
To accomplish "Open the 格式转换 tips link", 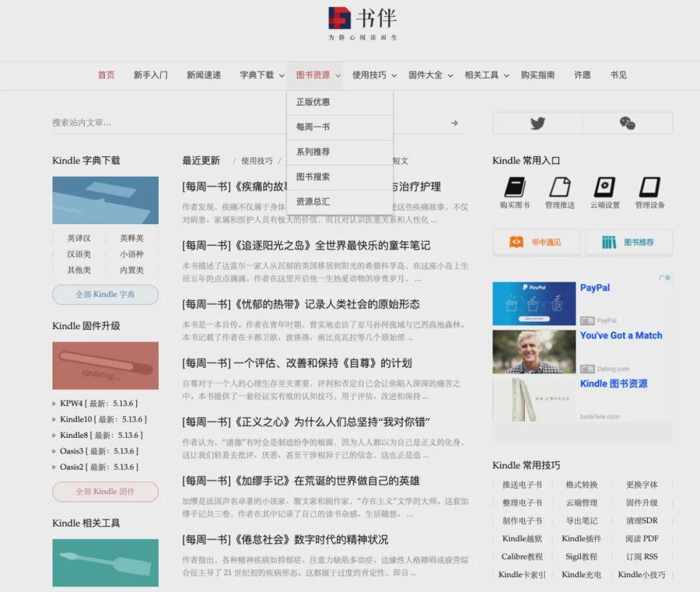I will click(x=581, y=485).
